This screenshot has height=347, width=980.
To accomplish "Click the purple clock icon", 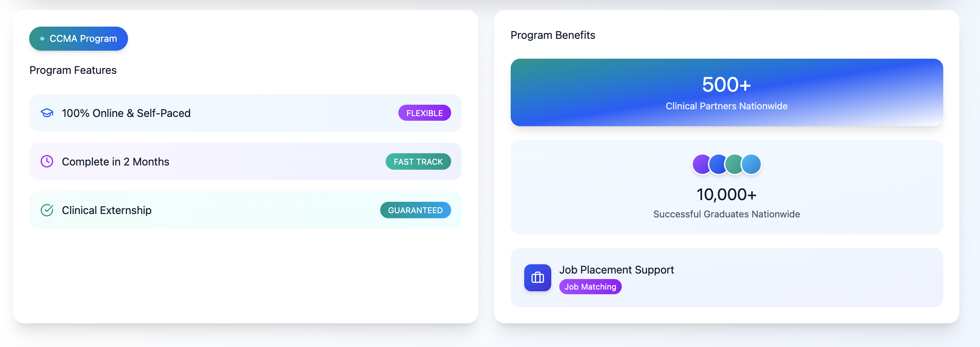I will pos(47,161).
